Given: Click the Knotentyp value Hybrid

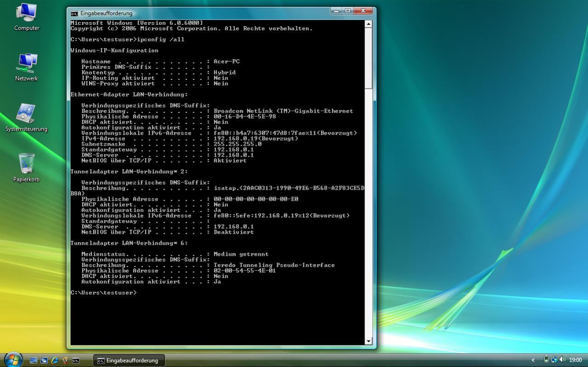Looking at the screenshot, I should [x=225, y=73].
